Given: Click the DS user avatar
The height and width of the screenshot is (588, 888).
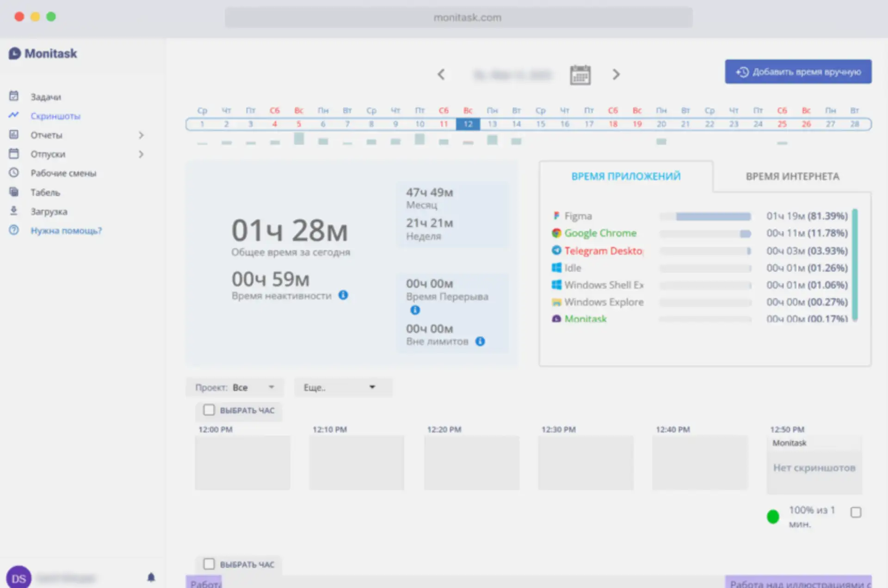Looking at the screenshot, I should [18, 578].
